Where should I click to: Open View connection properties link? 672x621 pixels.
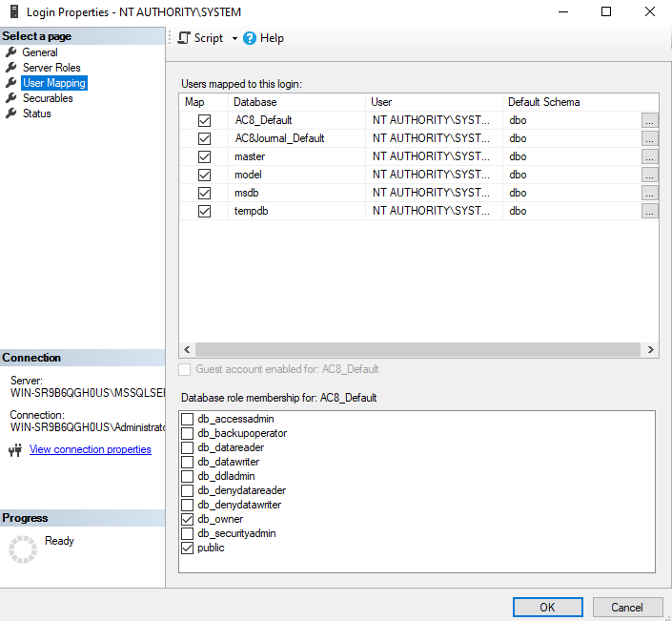tap(90, 449)
